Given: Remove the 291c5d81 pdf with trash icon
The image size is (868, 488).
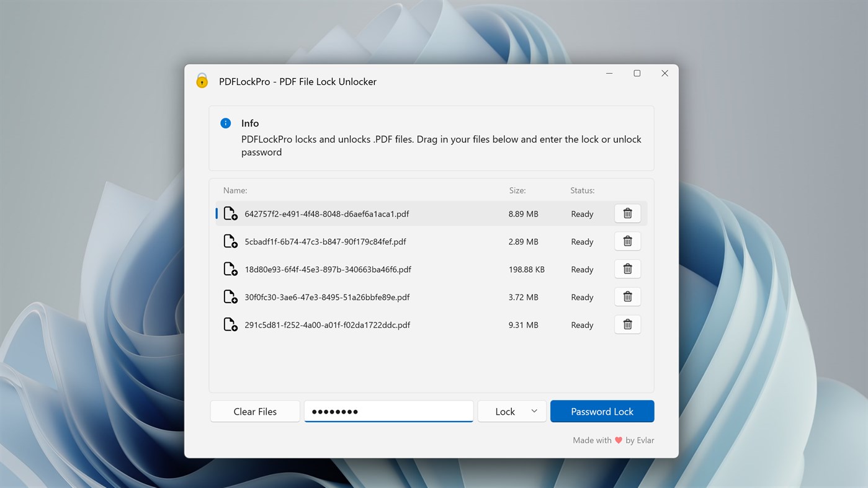Looking at the screenshot, I should 627,324.
